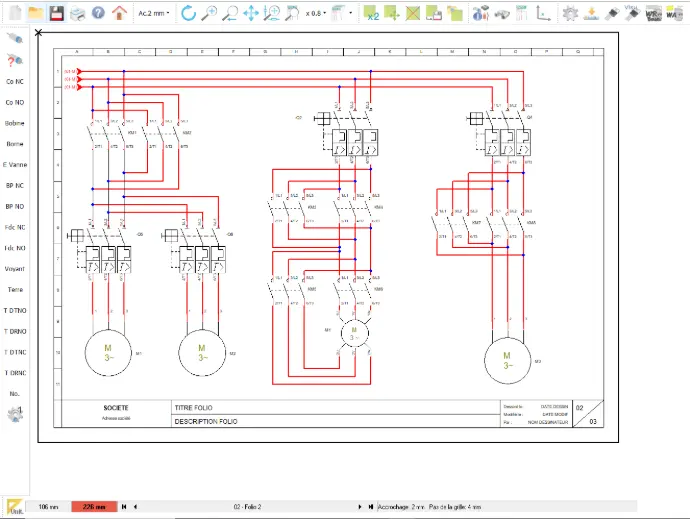Click the blue refresh arrow icon

click(x=188, y=14)
